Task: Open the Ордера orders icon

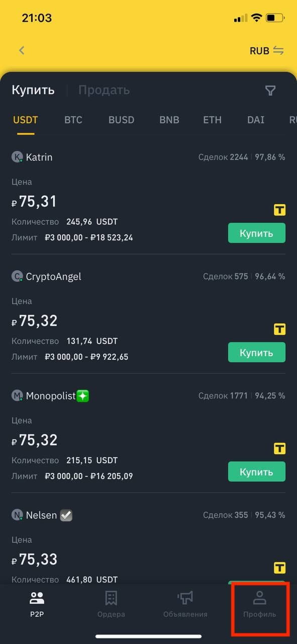Action: pos(111,598)
